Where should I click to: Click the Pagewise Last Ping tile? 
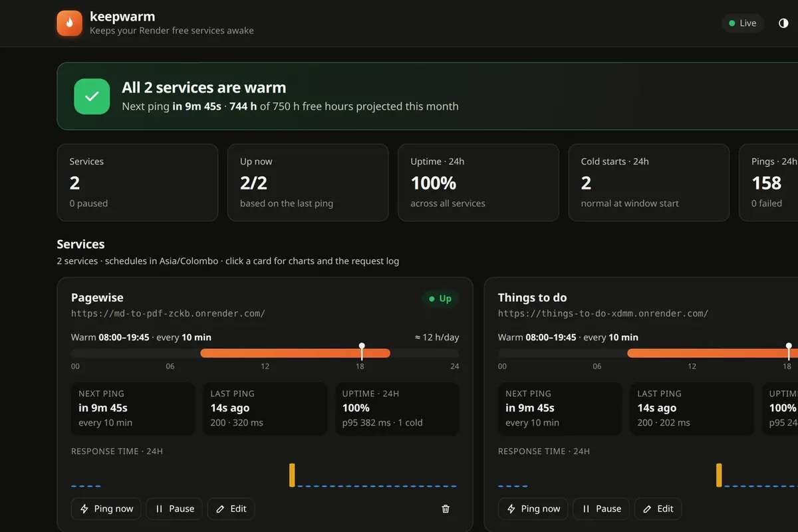265,408
